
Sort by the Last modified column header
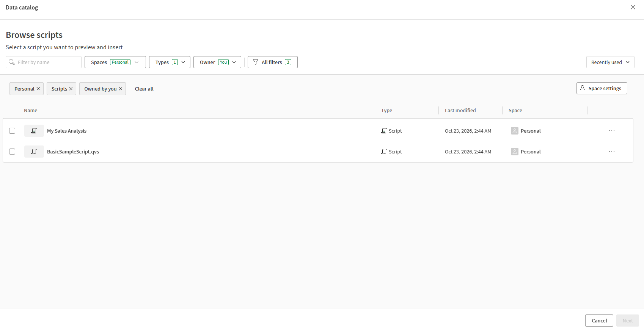(x=460, y=110)
